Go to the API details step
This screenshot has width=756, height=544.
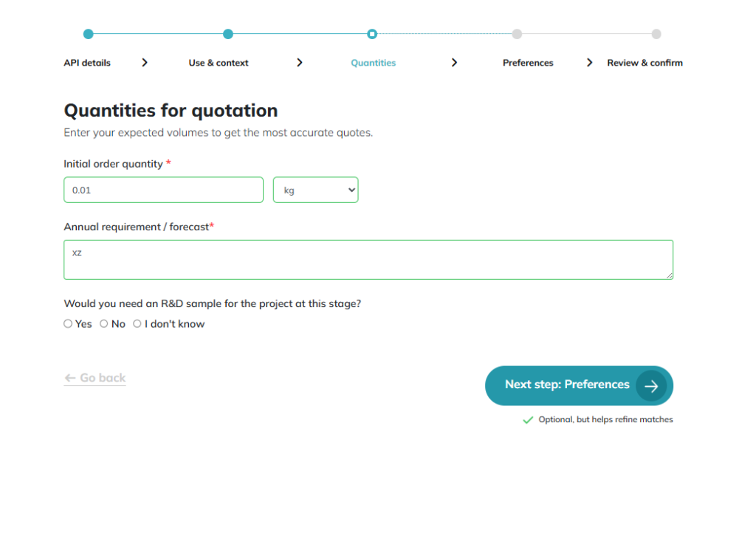coord(87,63)
